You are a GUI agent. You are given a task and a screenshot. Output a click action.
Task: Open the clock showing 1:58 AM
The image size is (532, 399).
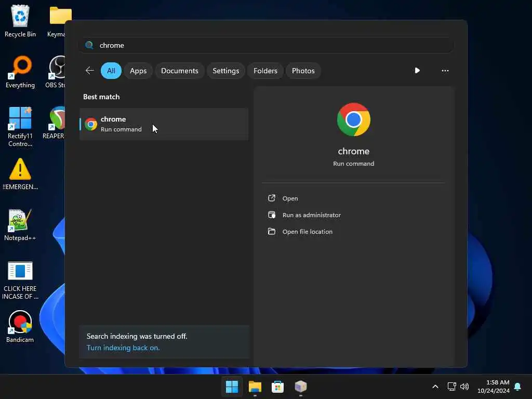(x=494, y=387)
